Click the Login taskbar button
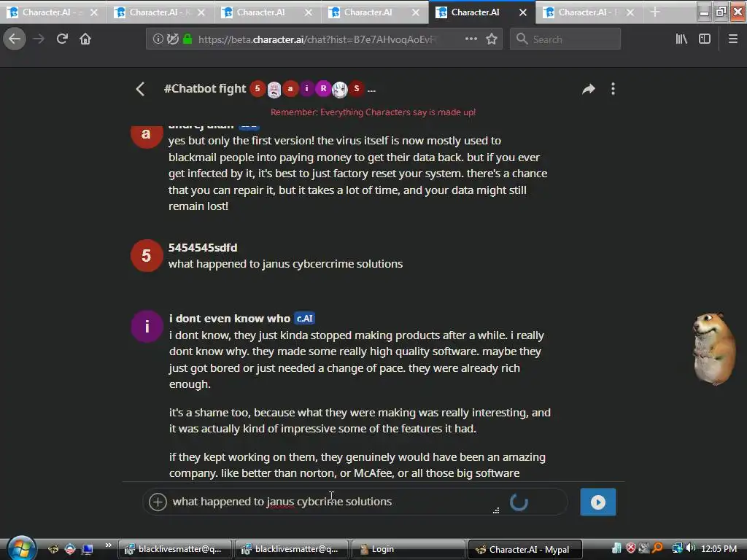This screenshot has width=747, height=560. click(408, 549)
